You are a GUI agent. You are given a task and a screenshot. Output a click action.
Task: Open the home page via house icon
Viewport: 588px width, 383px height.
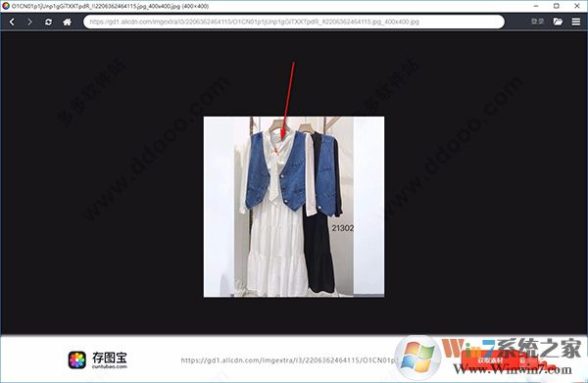67,23
